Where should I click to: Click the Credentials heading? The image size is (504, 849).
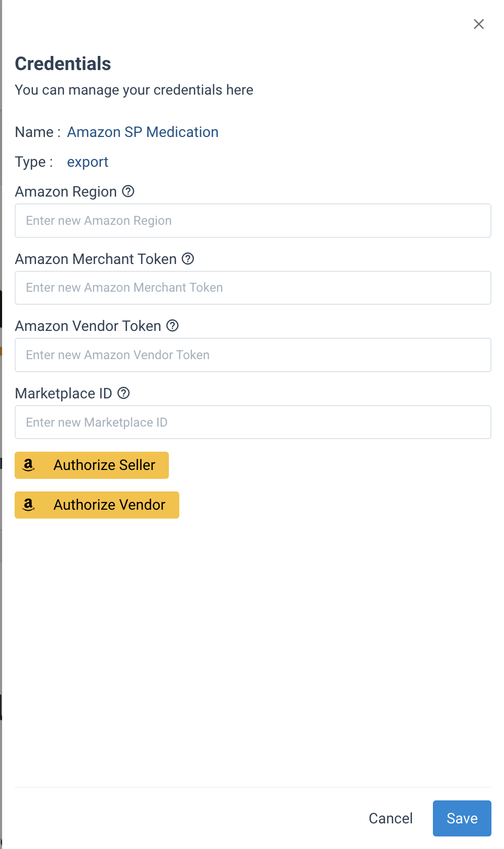coord(63,64)
